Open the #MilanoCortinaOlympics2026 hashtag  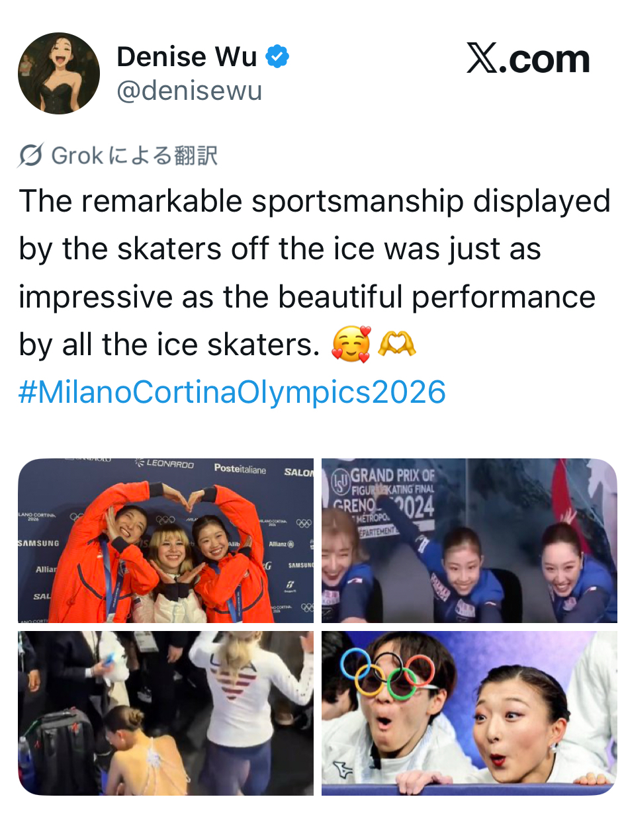tap(232, 392)
